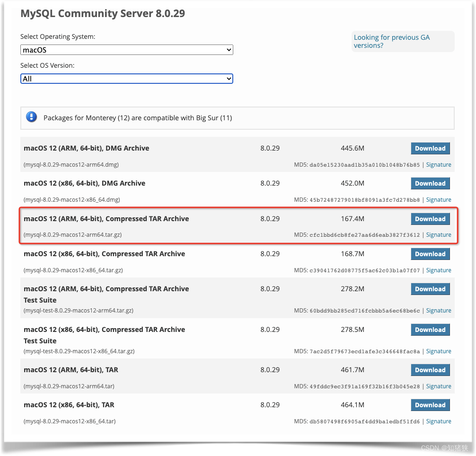This screenshot has width=476, height=456.
Task: Click filename (mysql-8.0.29-macos12-x86_64.tar.gz)
Action: [73, 270]
